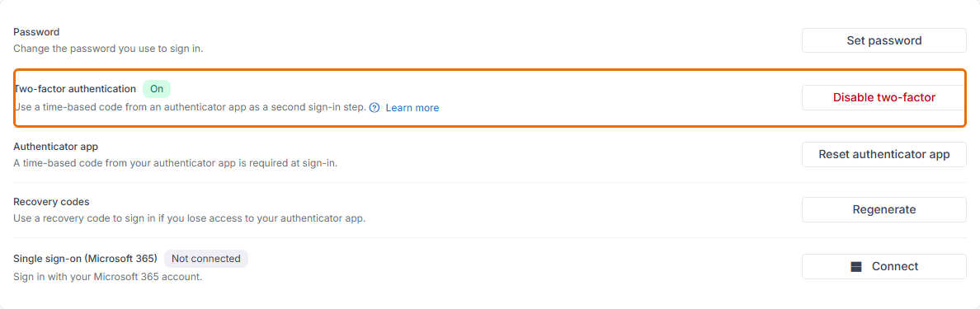Viewport: 980px width, 309px height.
Task: Select the Two-factor authentication heading
Action: [74, 89]
